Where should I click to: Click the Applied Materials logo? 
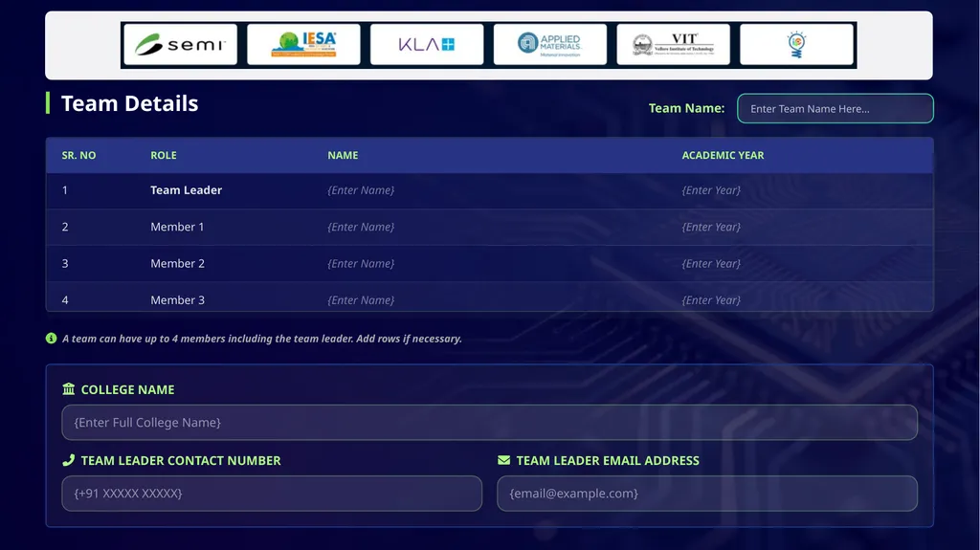[x=550, y=44]
